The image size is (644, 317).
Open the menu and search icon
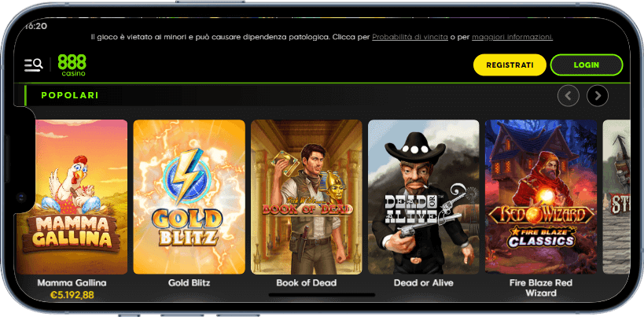33,65
